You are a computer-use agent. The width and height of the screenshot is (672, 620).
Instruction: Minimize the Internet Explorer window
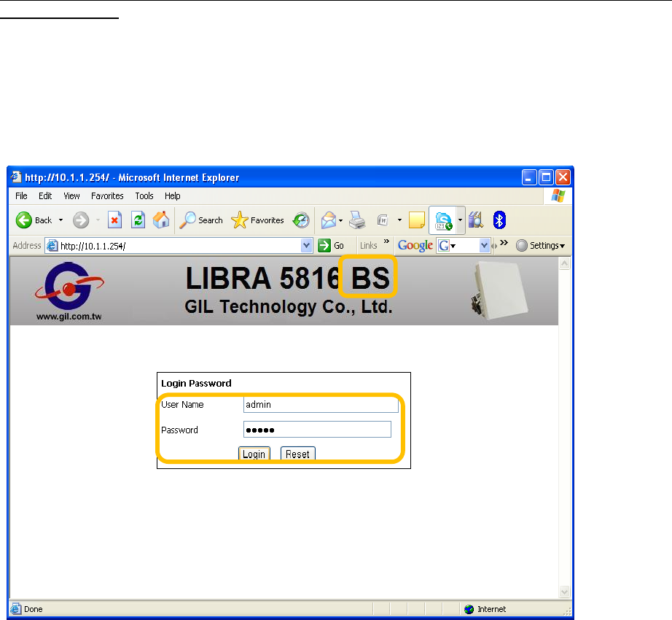point(529,177)
